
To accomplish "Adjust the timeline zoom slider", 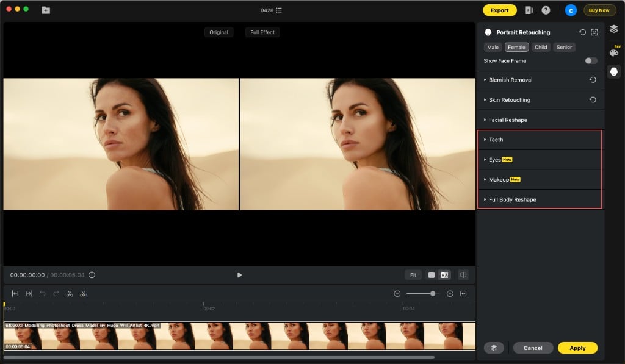I will (x=432, y=293).
